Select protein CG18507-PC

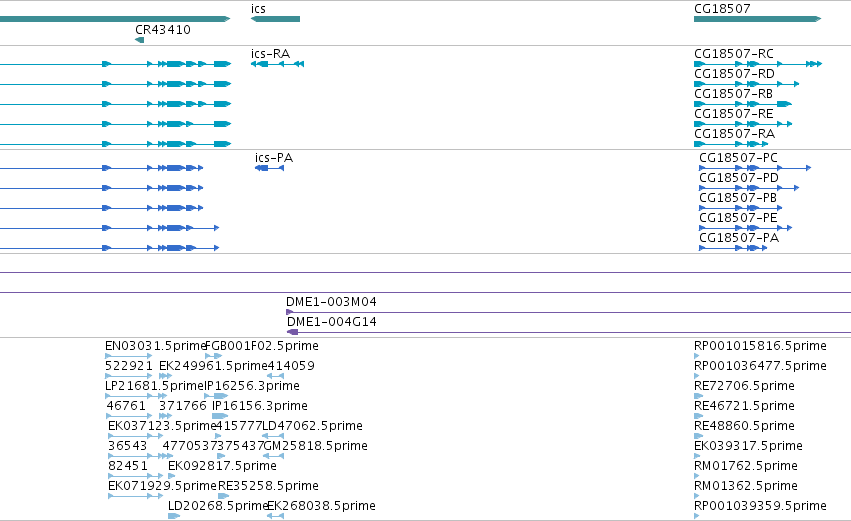point(755,168)
